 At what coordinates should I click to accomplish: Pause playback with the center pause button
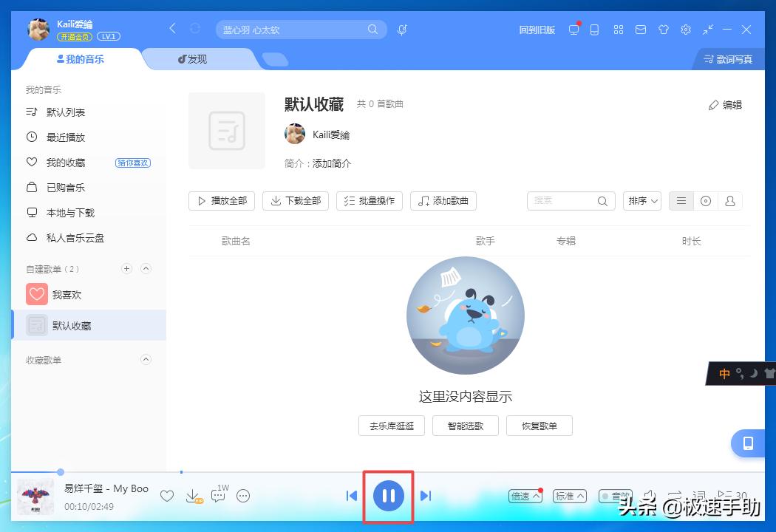click(x=388, y=496)
